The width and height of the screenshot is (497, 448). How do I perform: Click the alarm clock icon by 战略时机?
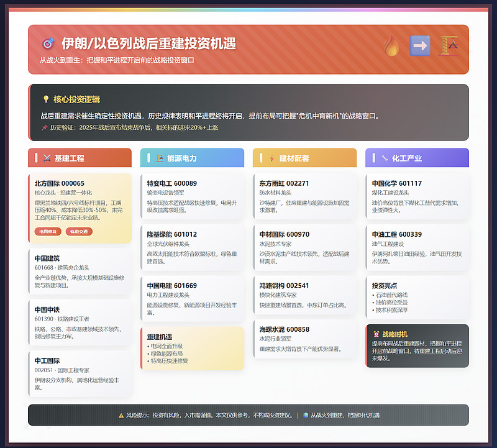376,334
